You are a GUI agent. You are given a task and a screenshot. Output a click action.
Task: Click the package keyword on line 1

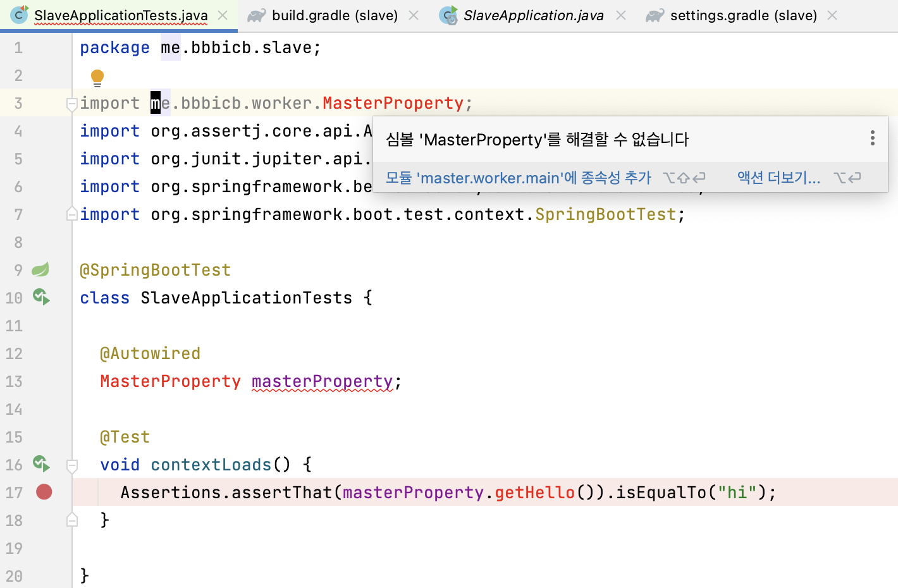point(115,47)
